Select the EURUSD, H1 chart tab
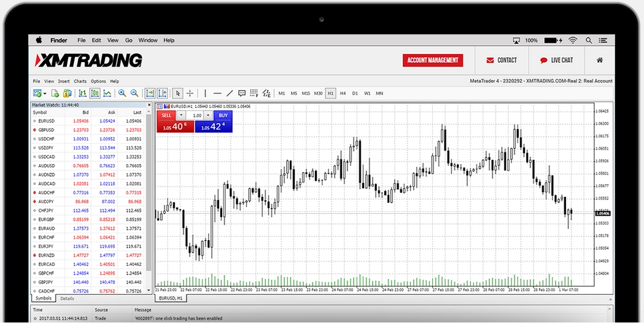 pyautogui.click(x=171, y=297)
